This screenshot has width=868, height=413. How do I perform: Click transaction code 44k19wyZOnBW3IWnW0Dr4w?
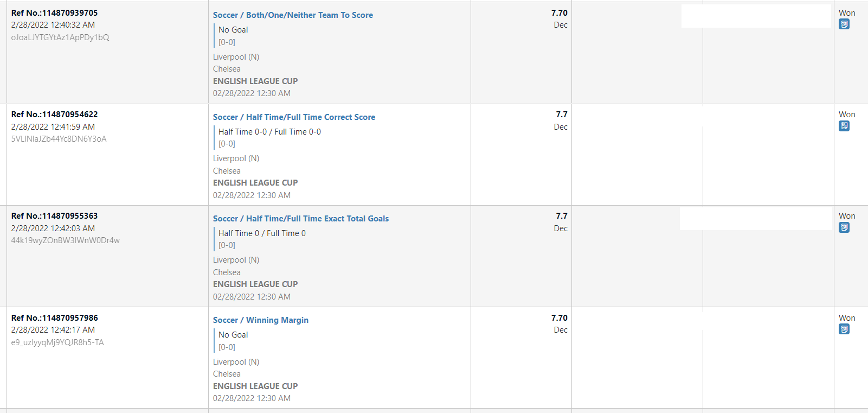click(x=66, y=240)
